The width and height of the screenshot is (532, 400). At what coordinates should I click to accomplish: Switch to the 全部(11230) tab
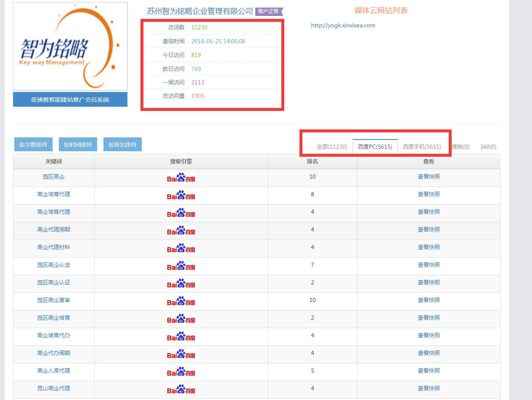(x=332, y=147)
